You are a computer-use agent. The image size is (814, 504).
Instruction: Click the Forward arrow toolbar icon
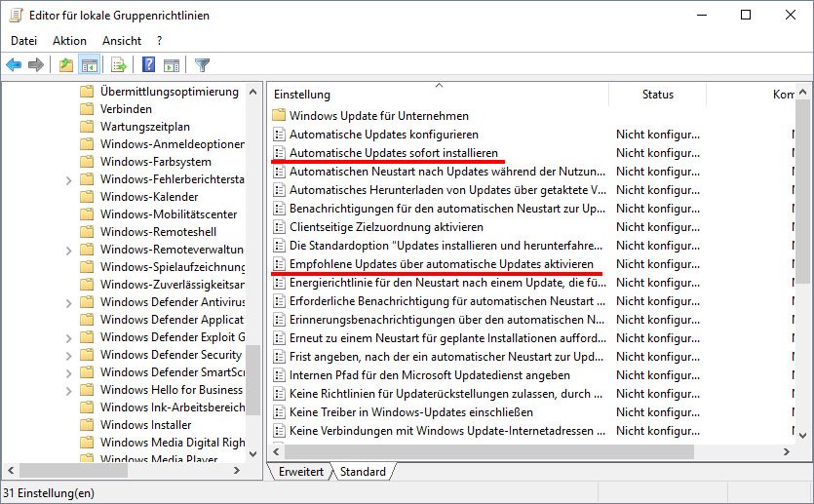point(36,65)
